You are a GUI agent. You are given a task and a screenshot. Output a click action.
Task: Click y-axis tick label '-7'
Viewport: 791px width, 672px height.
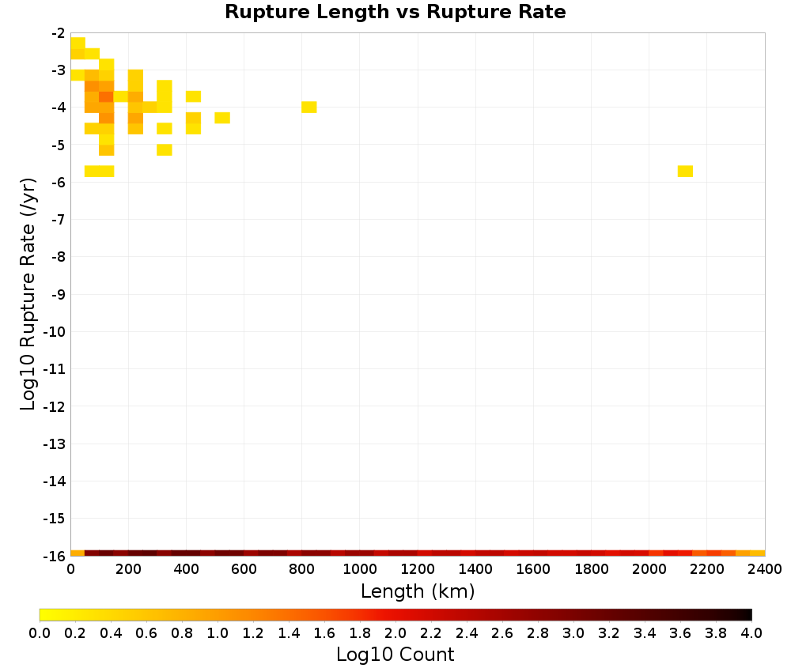tap(59, 220)
